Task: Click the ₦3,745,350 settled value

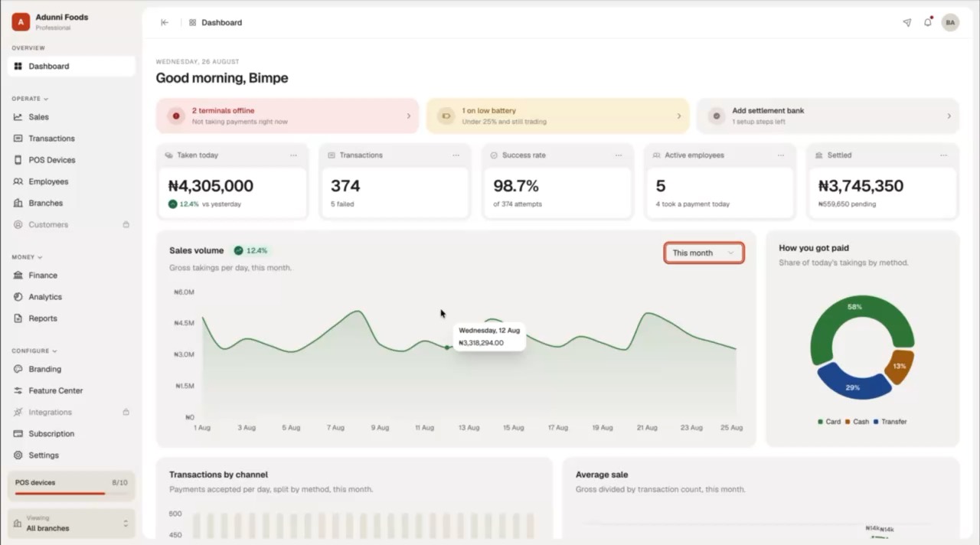Action: point(861,186)
